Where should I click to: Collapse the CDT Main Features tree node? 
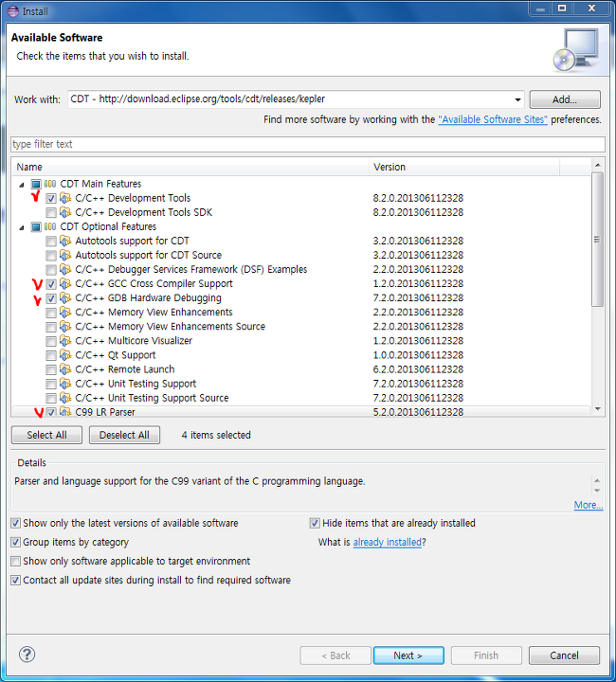coord(22,185)
